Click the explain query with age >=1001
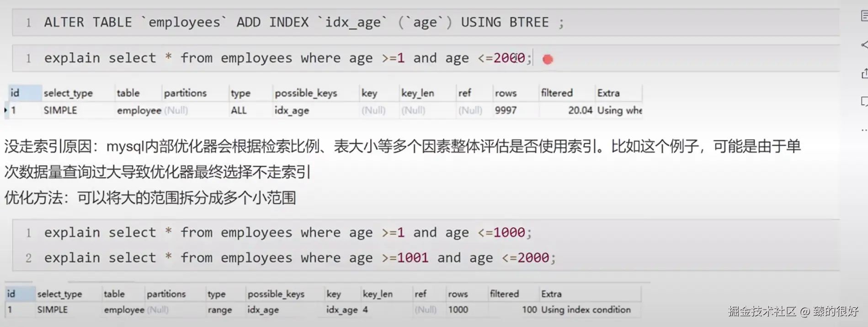868x327 pixels. [300, 257]
